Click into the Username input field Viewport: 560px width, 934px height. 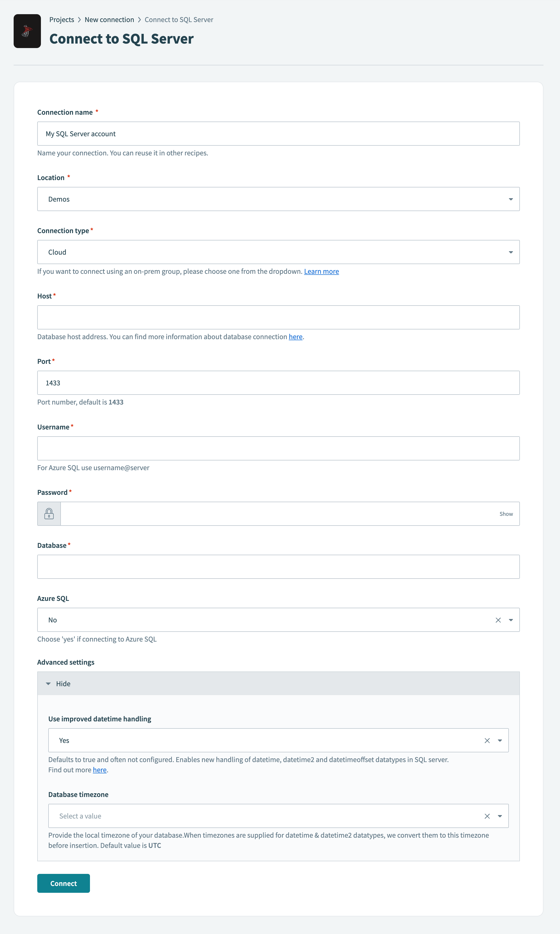pyautogui.click(x=278, y=448)
